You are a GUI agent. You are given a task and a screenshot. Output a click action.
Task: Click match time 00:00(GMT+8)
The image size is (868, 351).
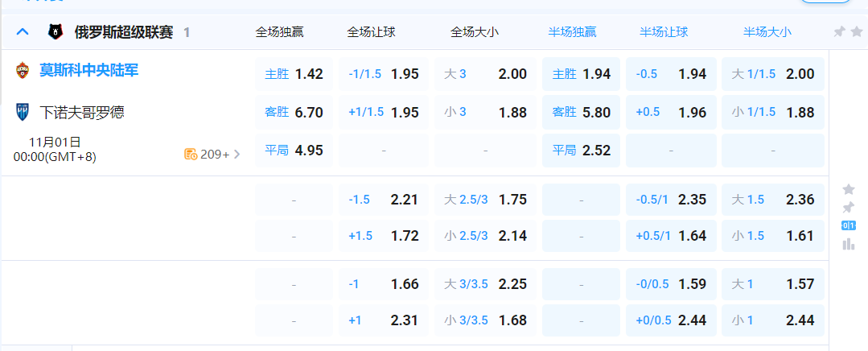point(55,157)
